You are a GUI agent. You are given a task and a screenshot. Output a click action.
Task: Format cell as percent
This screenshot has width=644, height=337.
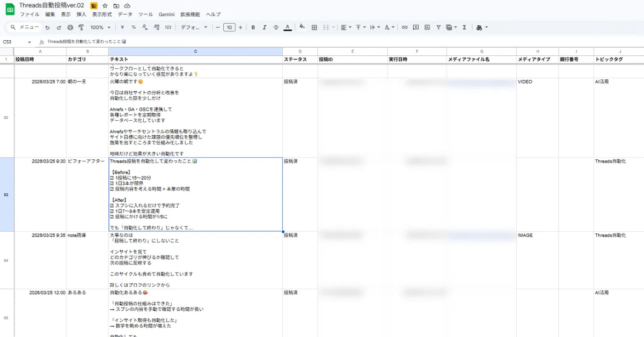coord(134,27)
